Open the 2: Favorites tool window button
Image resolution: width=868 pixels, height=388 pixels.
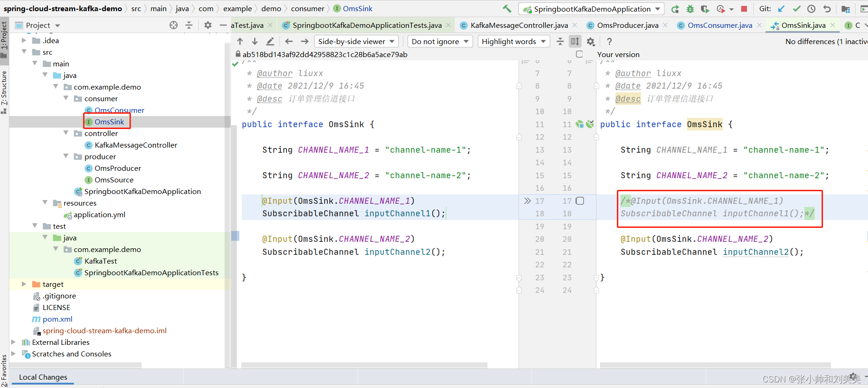click(4, 370)
